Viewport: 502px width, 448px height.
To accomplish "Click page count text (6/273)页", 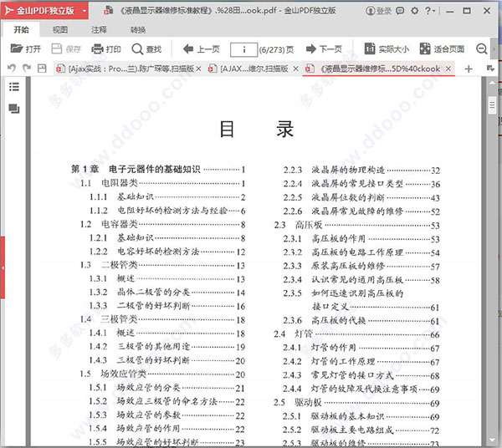I will pos(276,49).
